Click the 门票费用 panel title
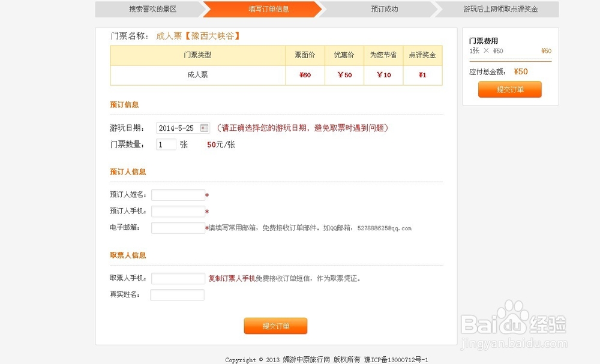This screenshot has height=364, width=600. 484,41
